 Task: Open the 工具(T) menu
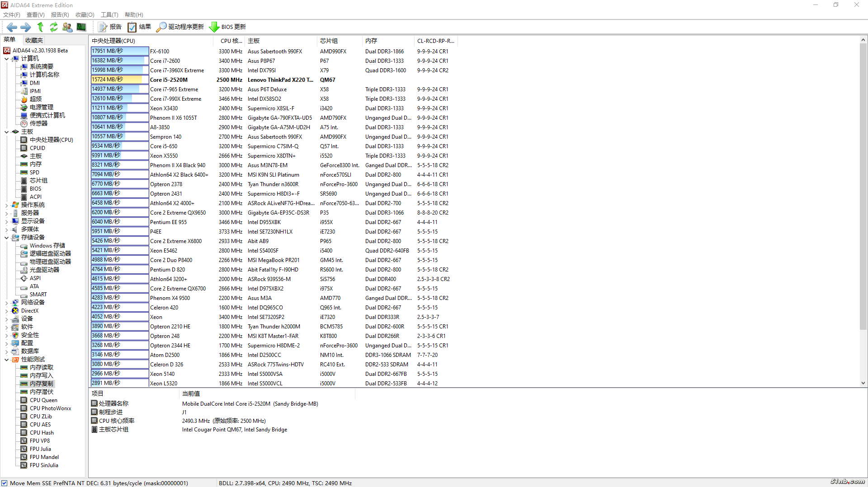tap(109, 15)
